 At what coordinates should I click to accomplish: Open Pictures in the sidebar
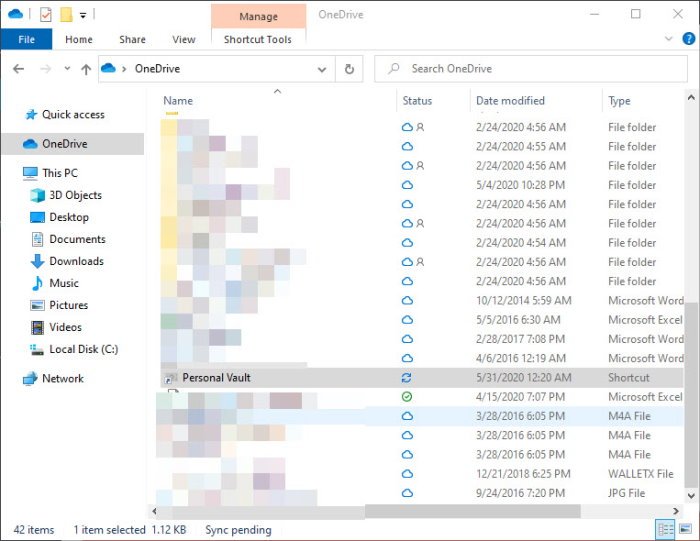[x=68, y=305]
